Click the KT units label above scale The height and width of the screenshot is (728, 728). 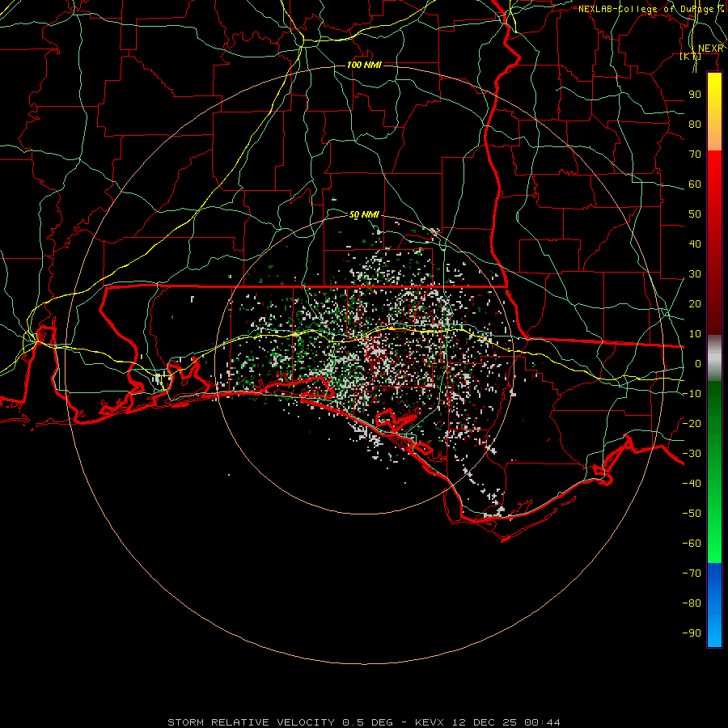tap(691, 56)
